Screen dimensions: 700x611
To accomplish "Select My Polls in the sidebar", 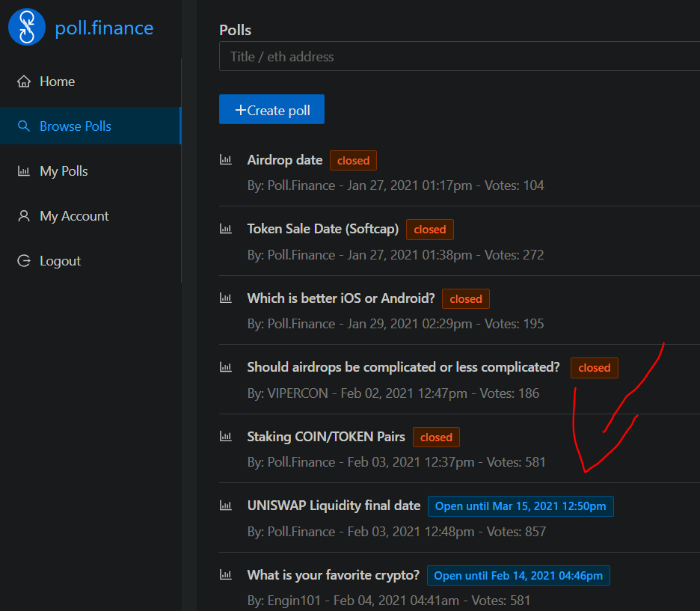I will (64, 171).
